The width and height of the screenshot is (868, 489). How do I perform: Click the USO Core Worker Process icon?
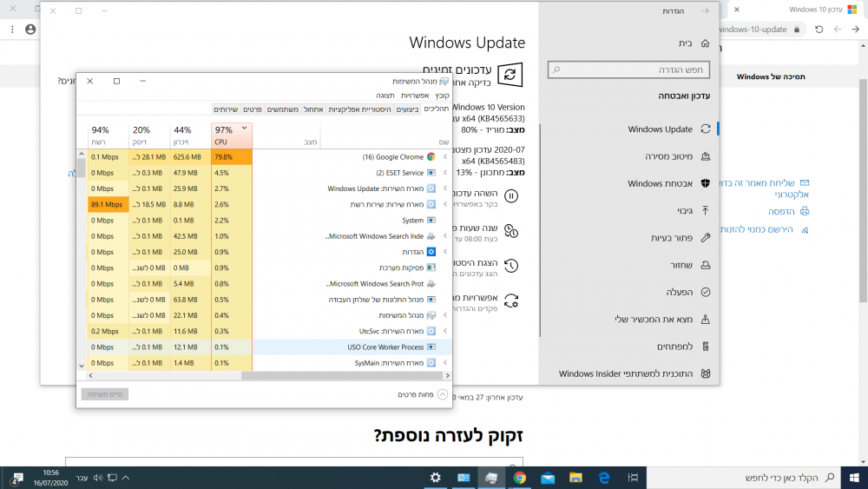(x=431, y=347)
